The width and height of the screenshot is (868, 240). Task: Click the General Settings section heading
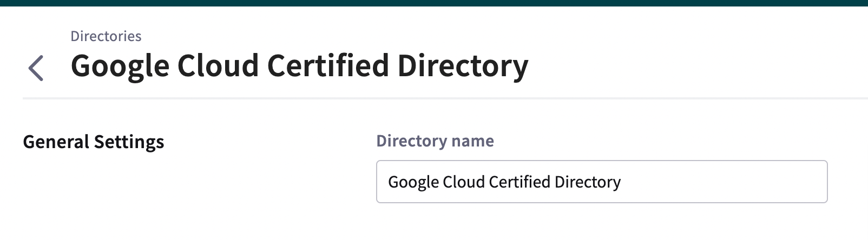(x=94, y=142)
